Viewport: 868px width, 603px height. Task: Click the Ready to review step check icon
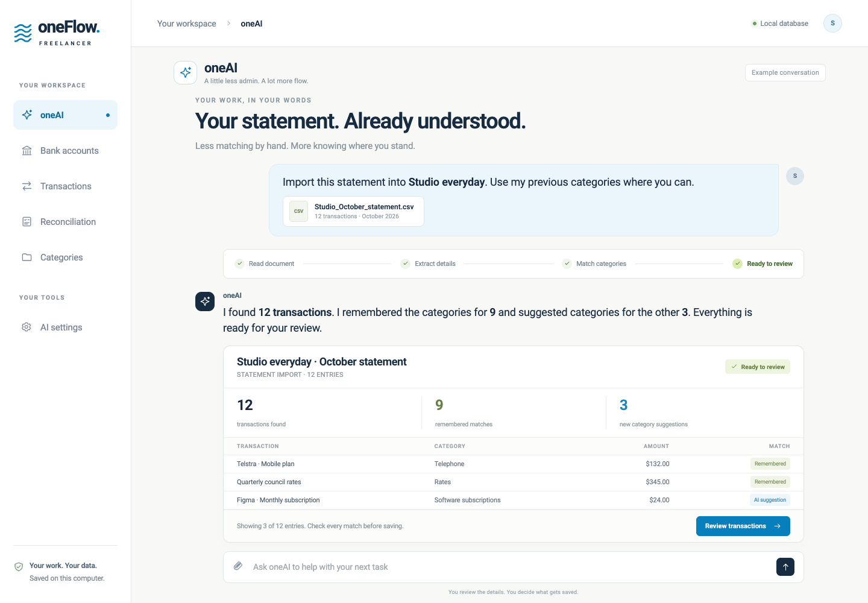[x=737, y=264]
